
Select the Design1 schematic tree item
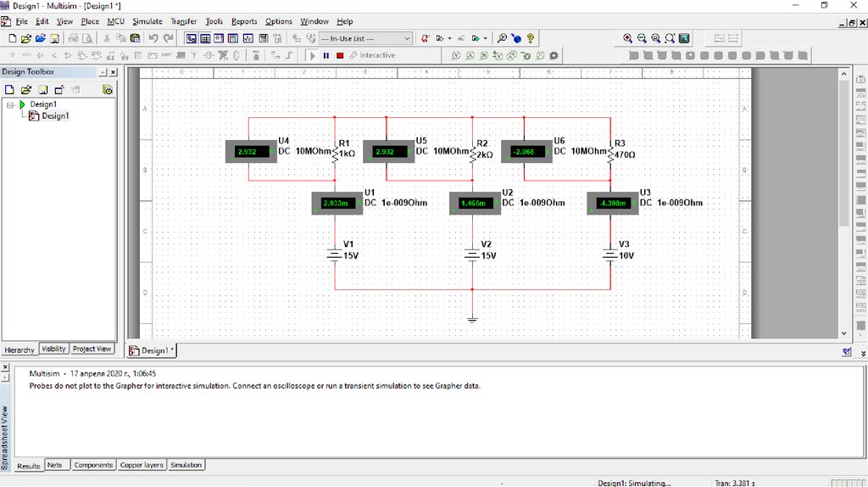(x=54, y=116)
